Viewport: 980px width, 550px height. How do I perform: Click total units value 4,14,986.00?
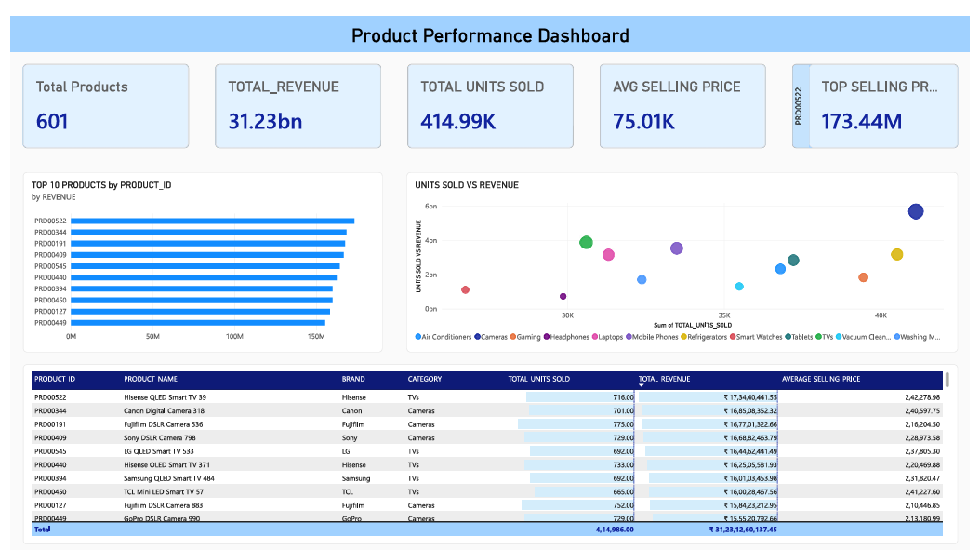(615, 530)
